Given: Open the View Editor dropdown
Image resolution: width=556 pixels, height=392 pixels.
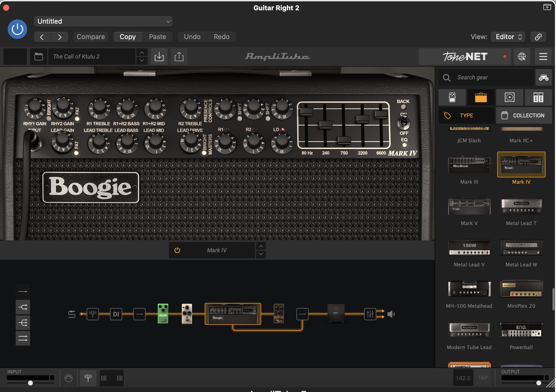Looking at the screenshot, I should coord(508,37).
